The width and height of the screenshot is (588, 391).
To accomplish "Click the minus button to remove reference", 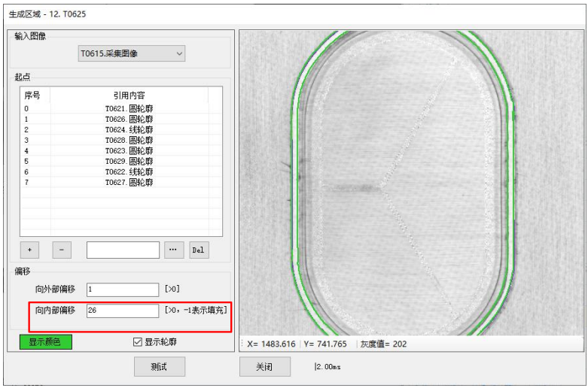I will coord(61,250).
